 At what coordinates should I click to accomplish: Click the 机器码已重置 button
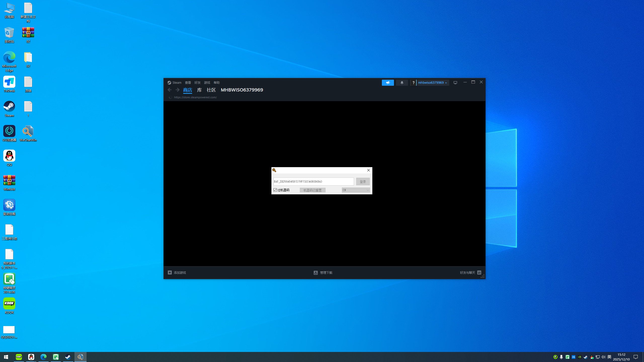coord(312,190)
